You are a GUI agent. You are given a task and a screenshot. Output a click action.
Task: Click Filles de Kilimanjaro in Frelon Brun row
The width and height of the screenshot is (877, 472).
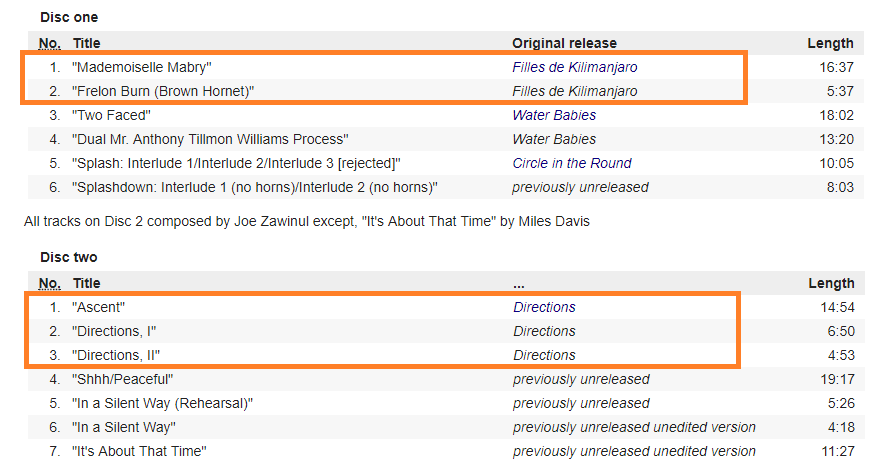click(574, 91)
